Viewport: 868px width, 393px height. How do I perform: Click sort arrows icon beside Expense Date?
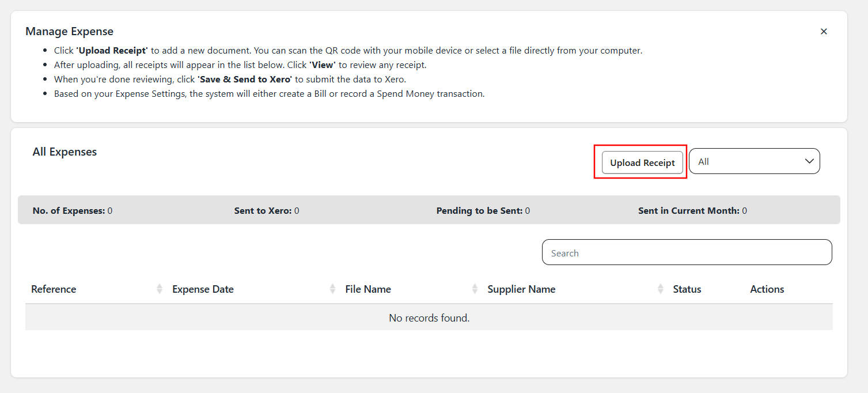coord(332,289)
